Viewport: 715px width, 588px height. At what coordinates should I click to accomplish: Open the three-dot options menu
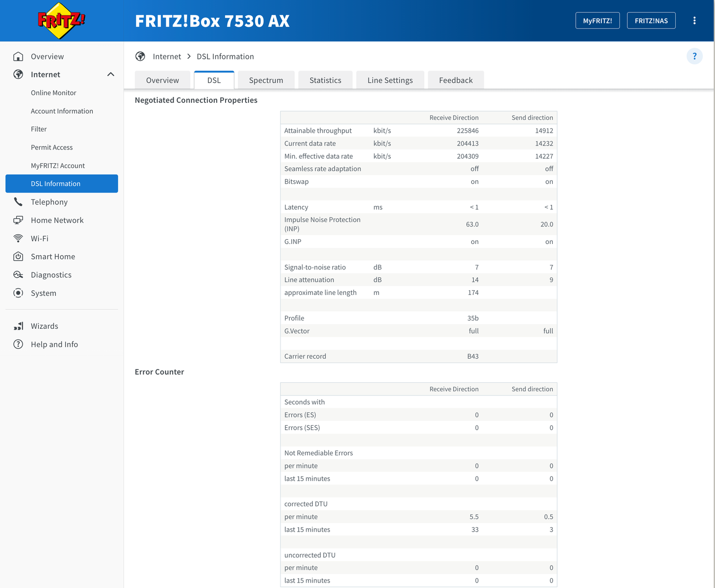coord(694,21)
